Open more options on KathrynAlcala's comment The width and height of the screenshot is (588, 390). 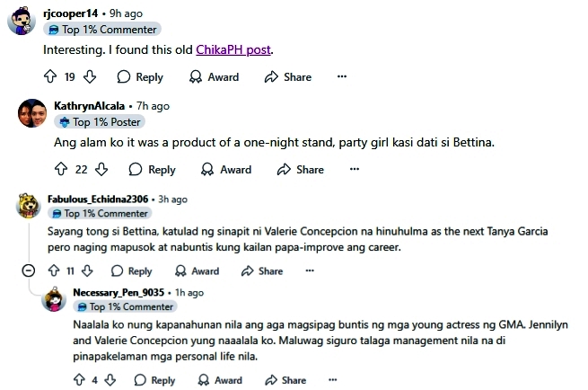[x=354, y=169]
